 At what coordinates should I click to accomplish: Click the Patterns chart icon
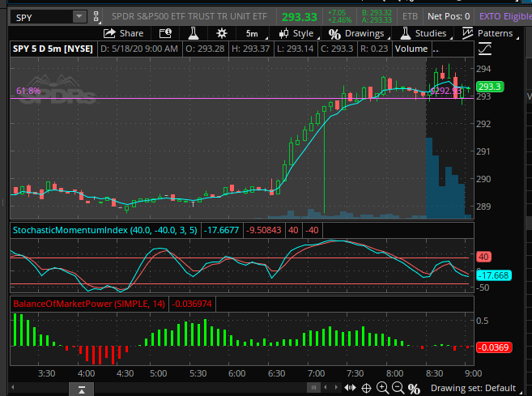click(x=467, y=33)
